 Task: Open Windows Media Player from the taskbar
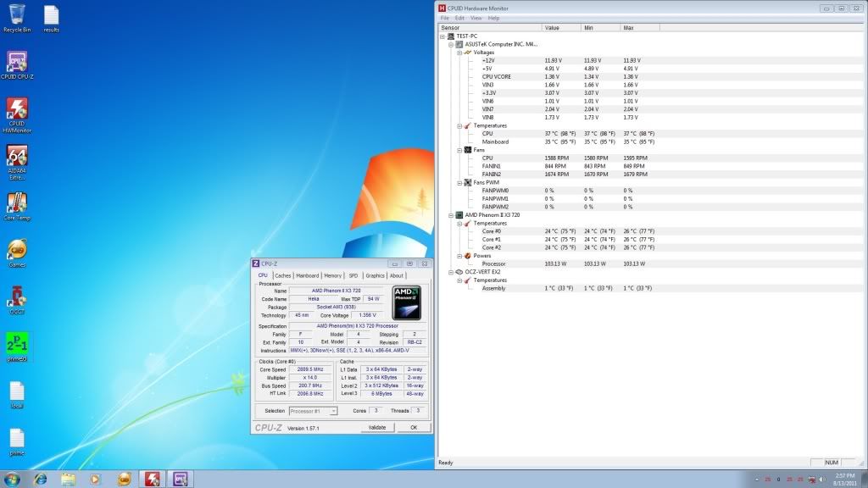point(96,479)
